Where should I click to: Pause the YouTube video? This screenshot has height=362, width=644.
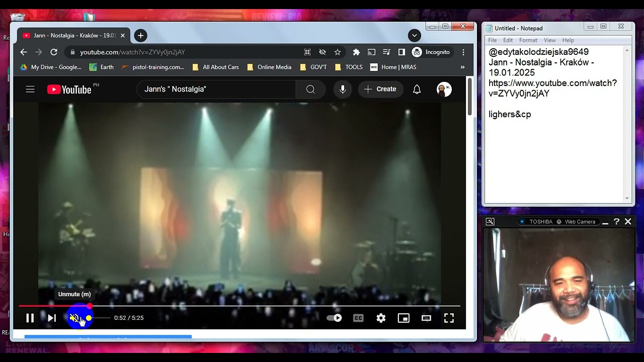[x=30, y=318]
